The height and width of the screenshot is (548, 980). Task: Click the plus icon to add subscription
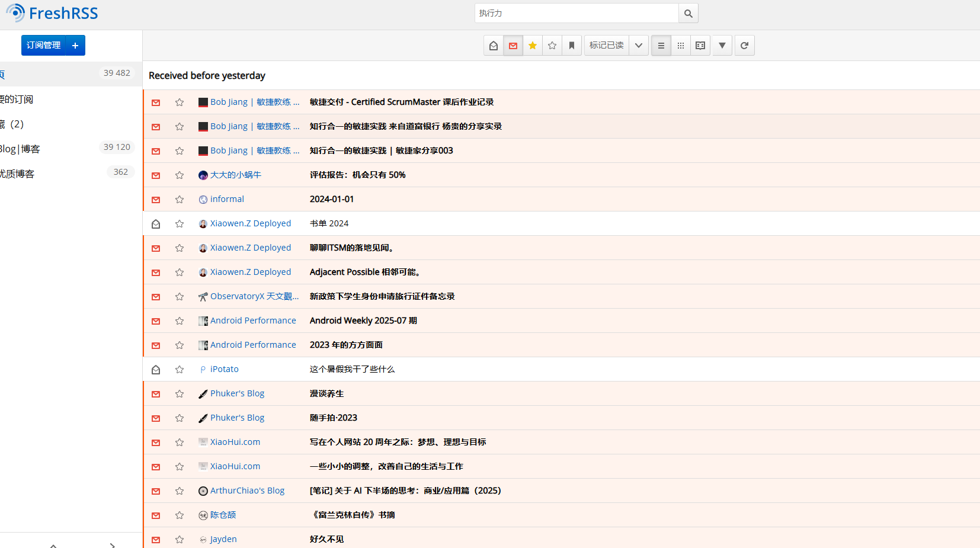(75, 46)
